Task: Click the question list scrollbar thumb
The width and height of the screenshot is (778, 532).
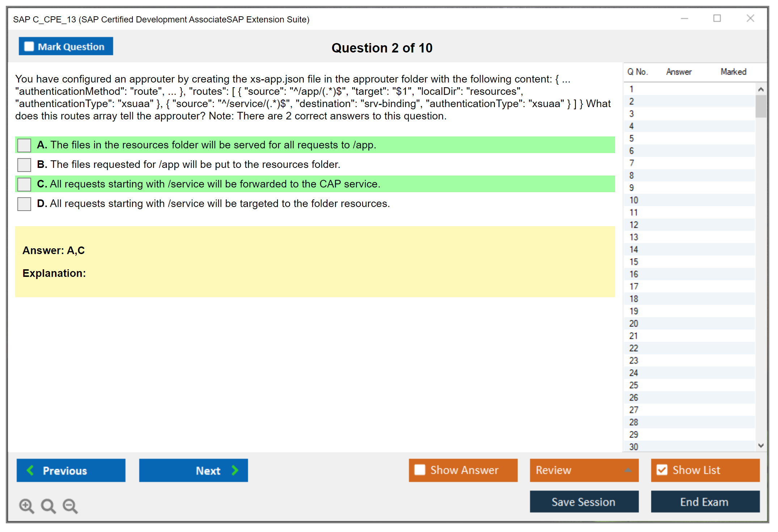Action: (x=761, y=106)
